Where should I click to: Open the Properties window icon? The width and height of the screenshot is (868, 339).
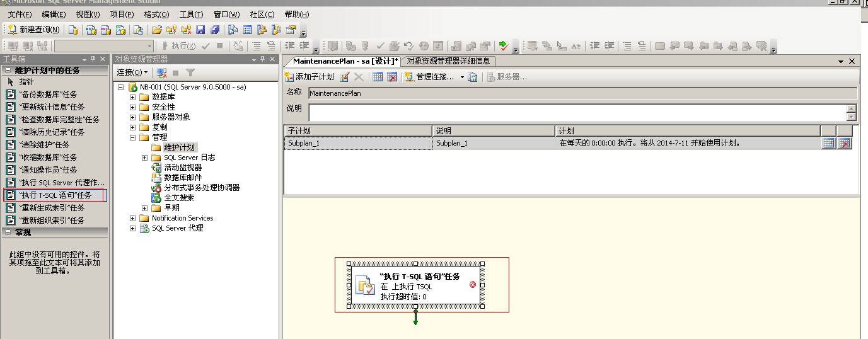(x=291, y=30)
